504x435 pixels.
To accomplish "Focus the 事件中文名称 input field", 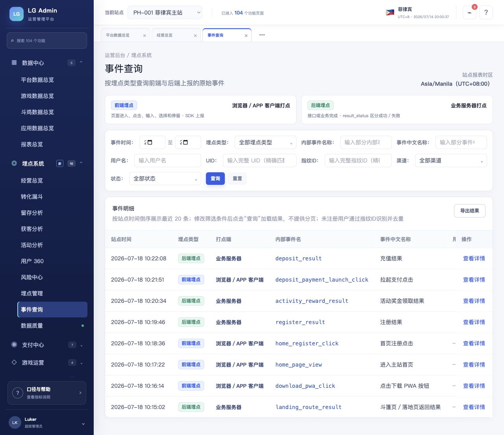I will tap(461, 142).
